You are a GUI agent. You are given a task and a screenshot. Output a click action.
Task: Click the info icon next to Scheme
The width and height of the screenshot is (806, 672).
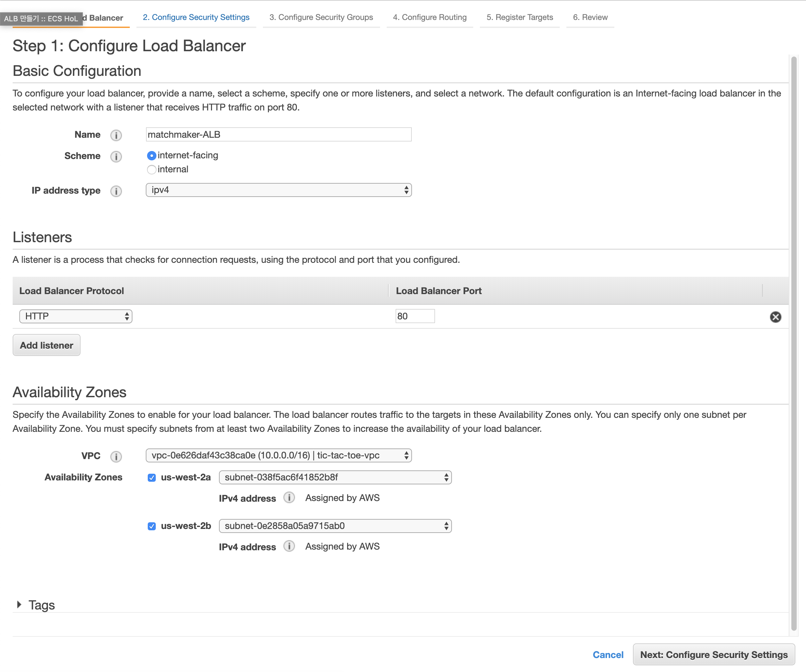[x=116, y=157]
